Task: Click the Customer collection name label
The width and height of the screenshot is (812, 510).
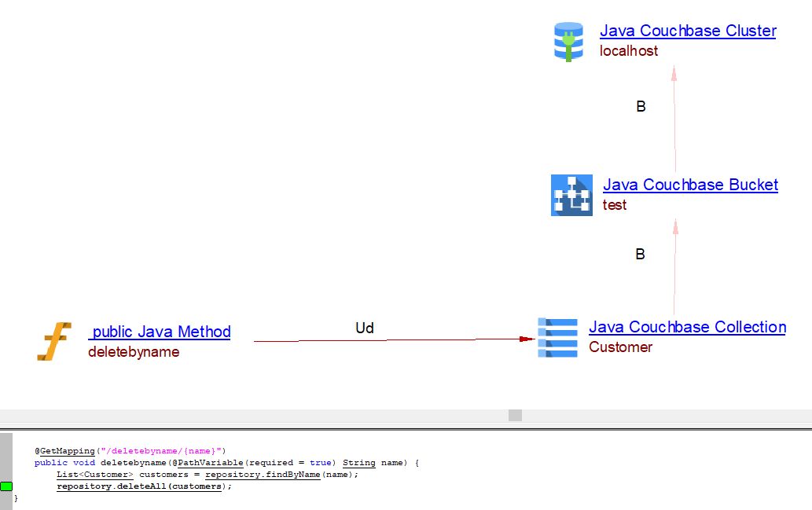Action: click(620, 347)
